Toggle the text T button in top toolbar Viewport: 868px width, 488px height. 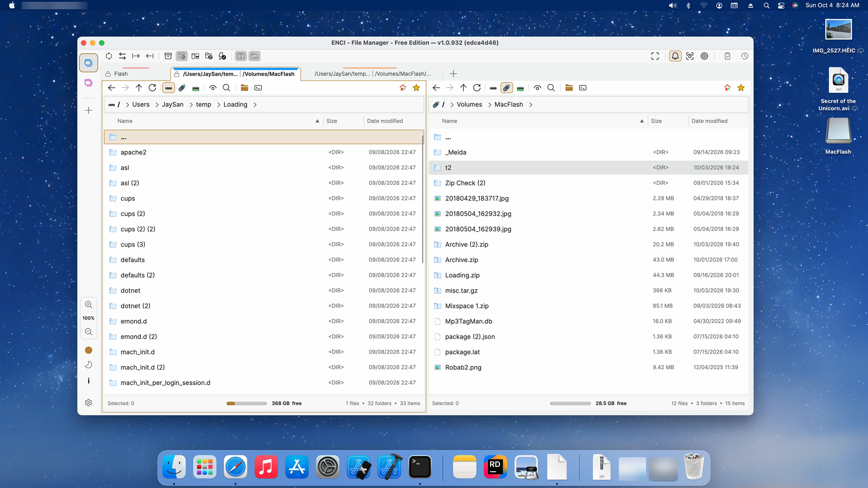click(x=241, y=56)
